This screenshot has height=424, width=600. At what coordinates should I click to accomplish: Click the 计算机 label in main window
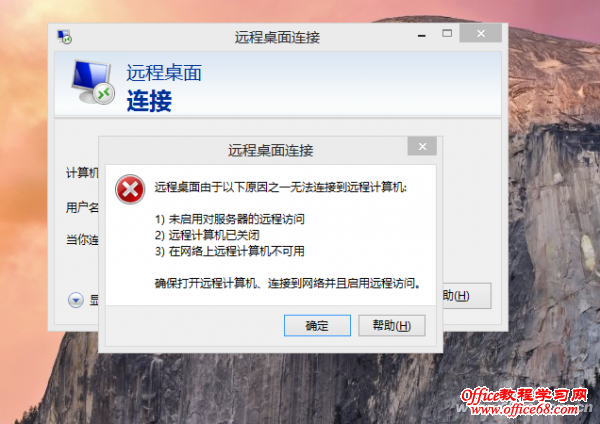coord(82,173)
